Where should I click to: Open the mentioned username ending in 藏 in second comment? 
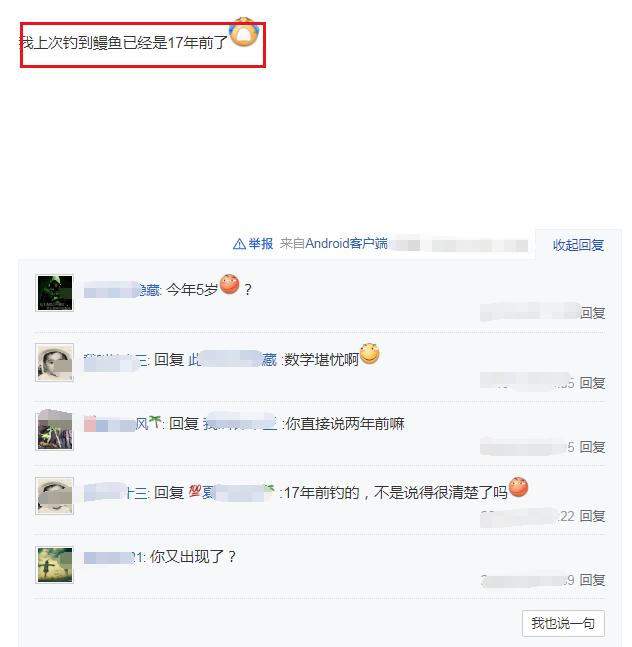click(x=232, y=360)
